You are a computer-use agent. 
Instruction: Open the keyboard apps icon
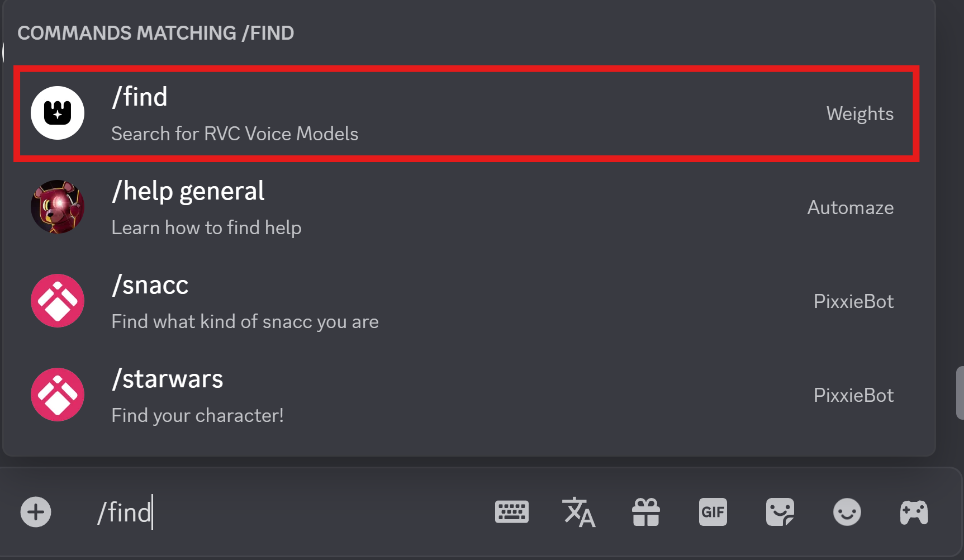(x=511, y=512)
